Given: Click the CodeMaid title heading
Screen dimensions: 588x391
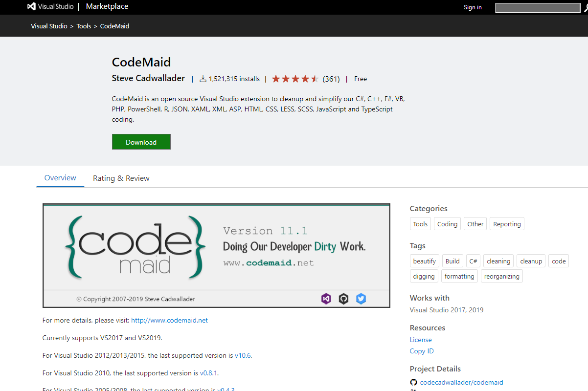Looking at the screenshot, I should point(141,62).
